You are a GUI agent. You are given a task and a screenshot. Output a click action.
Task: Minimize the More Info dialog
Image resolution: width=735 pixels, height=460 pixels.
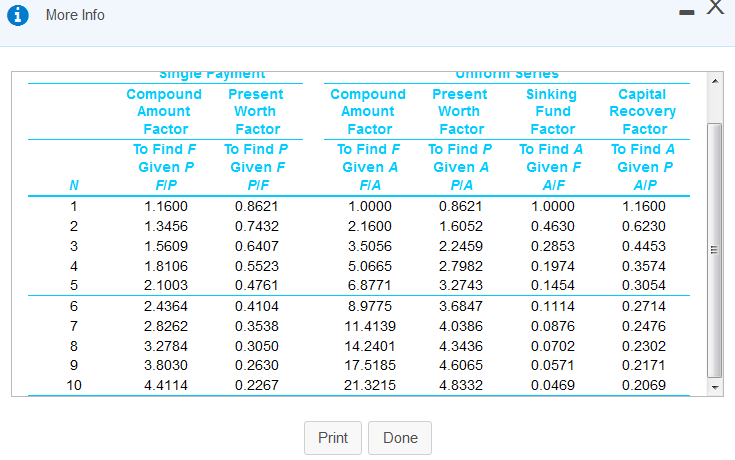[x=687, y=13]
